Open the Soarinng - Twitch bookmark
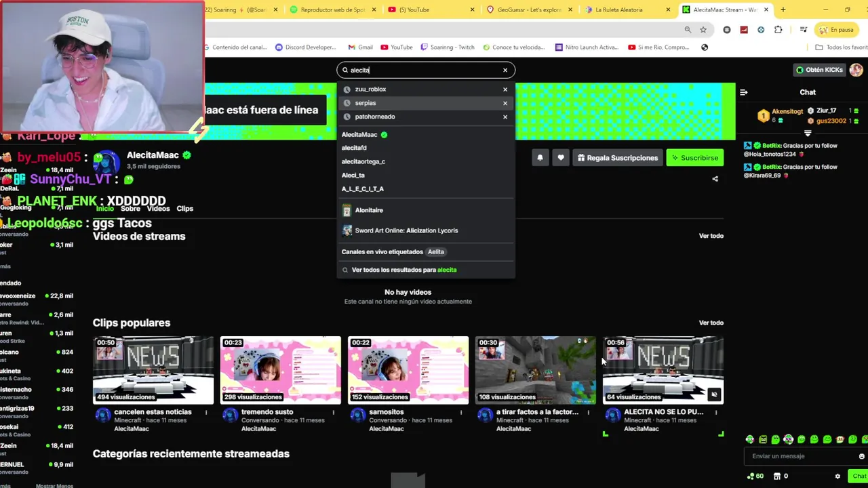This screenshot has width=868, height=488. click(448, 47)
